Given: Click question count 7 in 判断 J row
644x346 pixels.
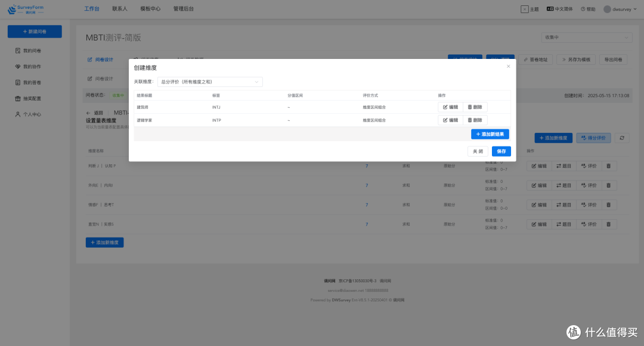Looking at the screenshot, I should pyautogui.click(x=367, y=166).
